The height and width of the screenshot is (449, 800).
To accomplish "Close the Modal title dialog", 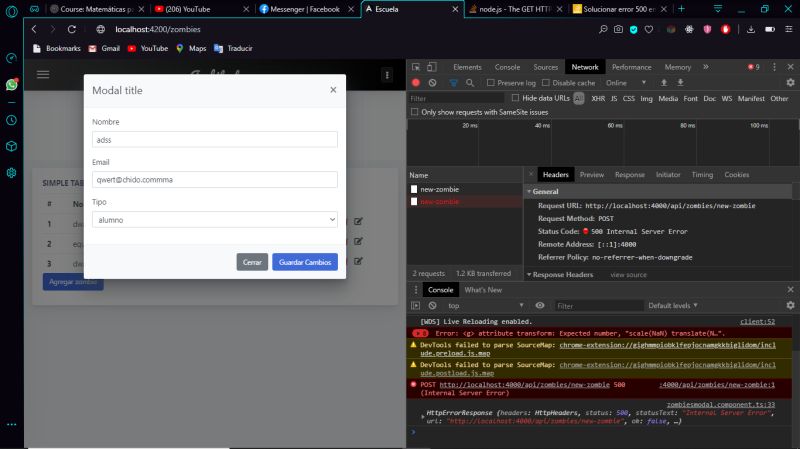I will [333, 90].
